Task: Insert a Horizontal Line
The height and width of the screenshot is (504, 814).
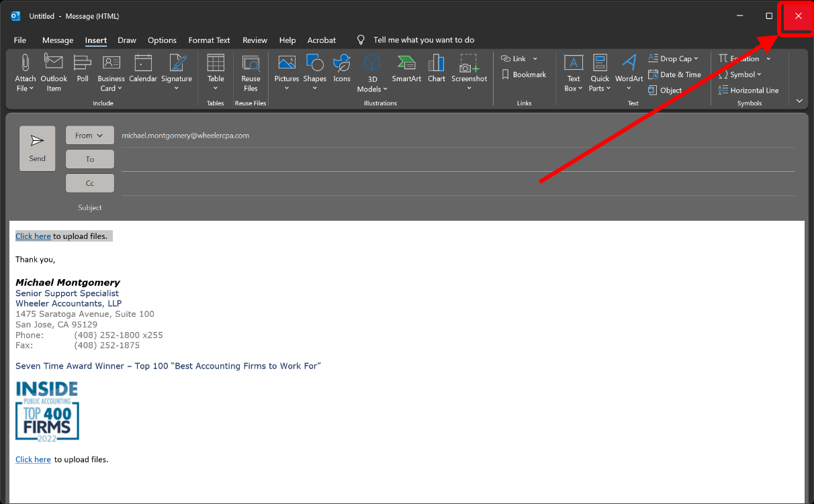Action: [748, 90]
